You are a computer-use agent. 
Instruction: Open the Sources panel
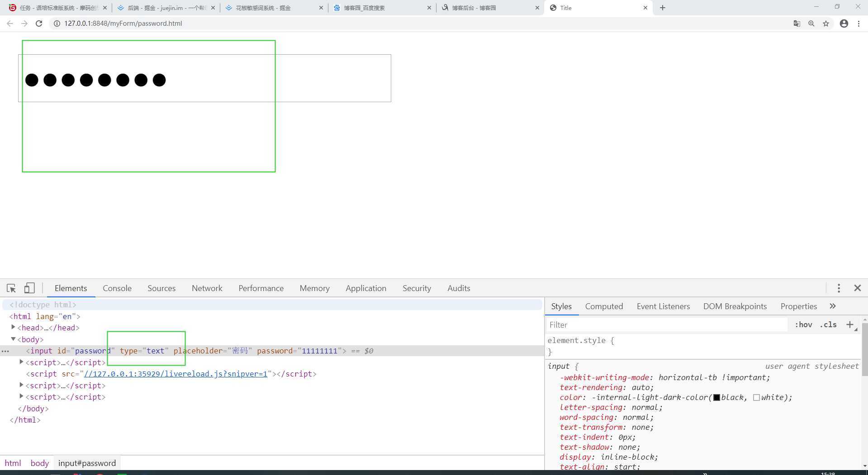click(161, 288)
